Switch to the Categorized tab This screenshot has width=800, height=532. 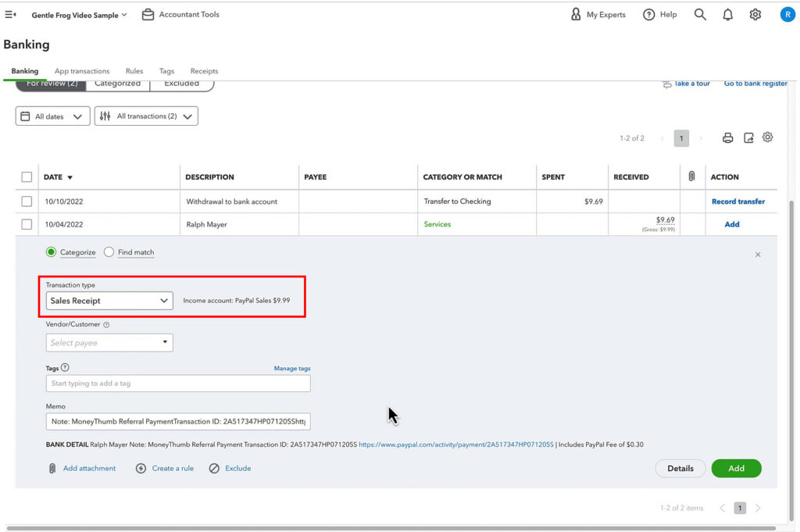117,82
